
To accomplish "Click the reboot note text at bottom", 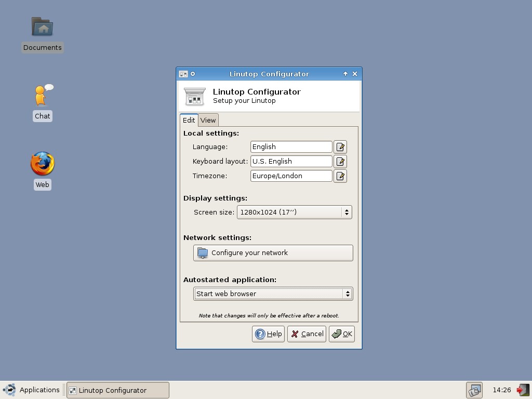I will [269, 315].
